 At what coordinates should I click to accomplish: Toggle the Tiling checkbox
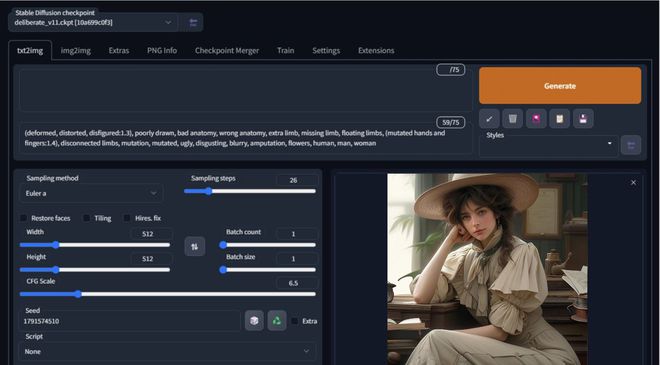86,218
